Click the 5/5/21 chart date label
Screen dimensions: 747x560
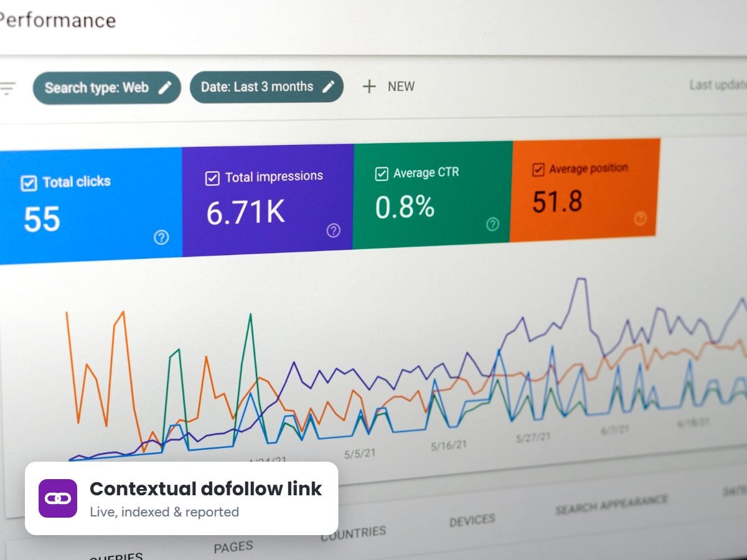click(360, 454)
